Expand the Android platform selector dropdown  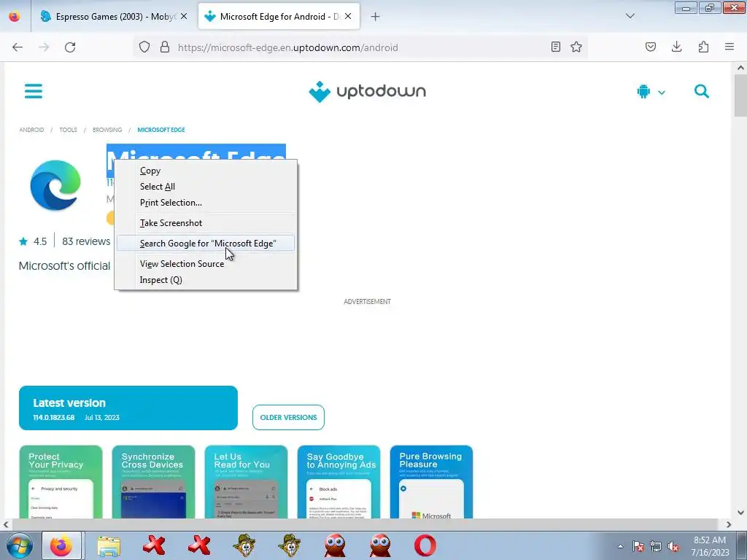point(651,91)
